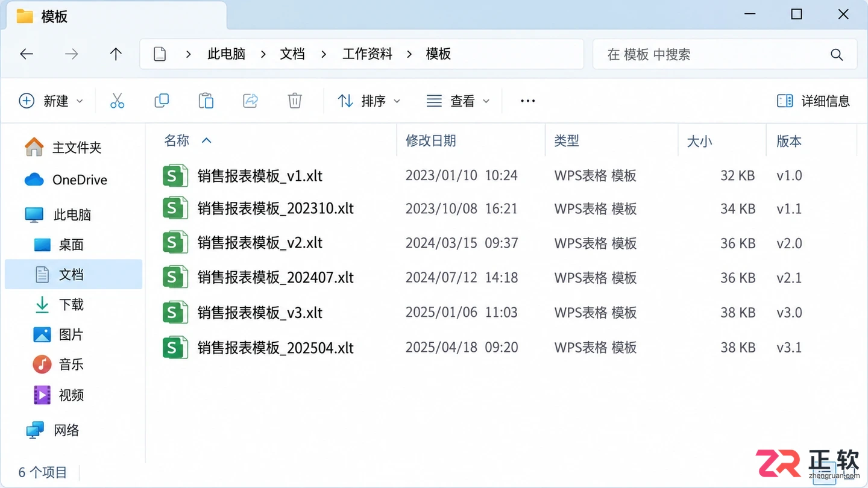
Task: Select 文档 in sidebar
Action: coord(74,275)
